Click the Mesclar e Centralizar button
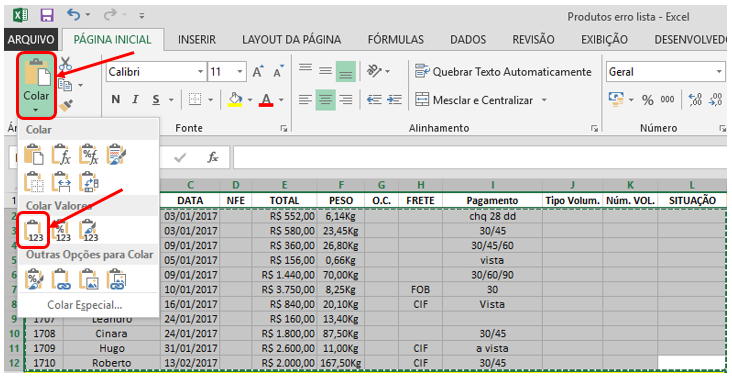The height and width of the screenshot is (377, 732). (474, 100)
